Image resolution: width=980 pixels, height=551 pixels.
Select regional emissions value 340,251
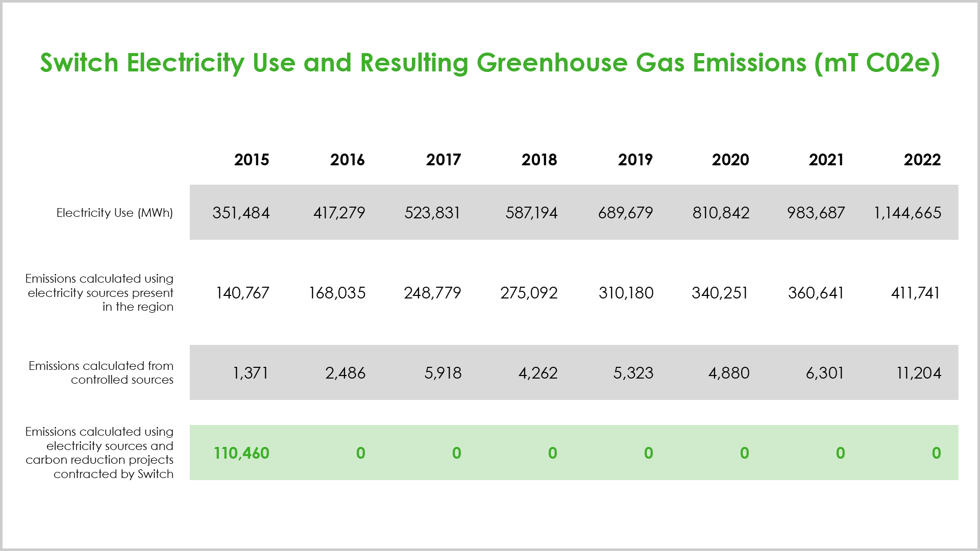click(720, 293)
